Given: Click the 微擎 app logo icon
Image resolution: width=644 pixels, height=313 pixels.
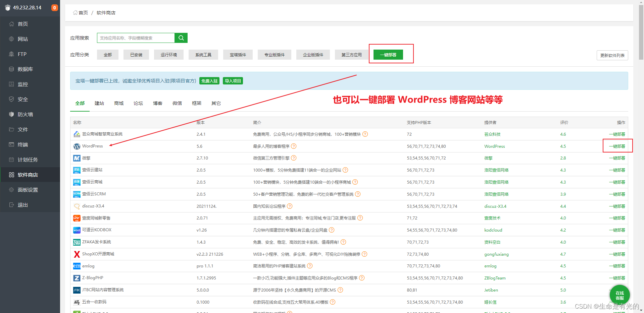Looking at the screenshot, I should pyautogui.click(x=77, y=158).
